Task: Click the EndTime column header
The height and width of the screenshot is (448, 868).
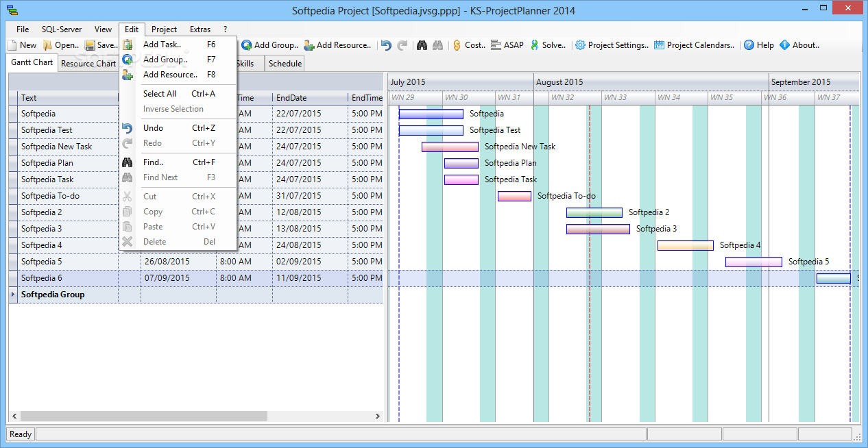Action: [365, 98]
